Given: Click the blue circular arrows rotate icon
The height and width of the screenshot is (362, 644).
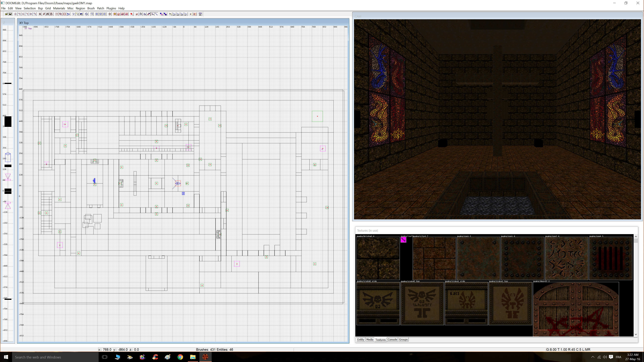Looking at the screenshot, I should click(x=86, y=14).
